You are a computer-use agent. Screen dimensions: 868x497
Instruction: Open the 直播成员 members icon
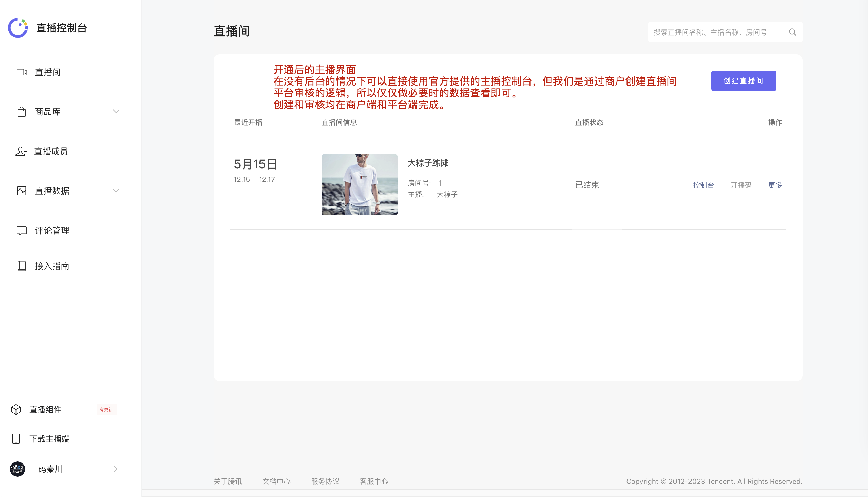pyautogui.click(x=22, y=151)
